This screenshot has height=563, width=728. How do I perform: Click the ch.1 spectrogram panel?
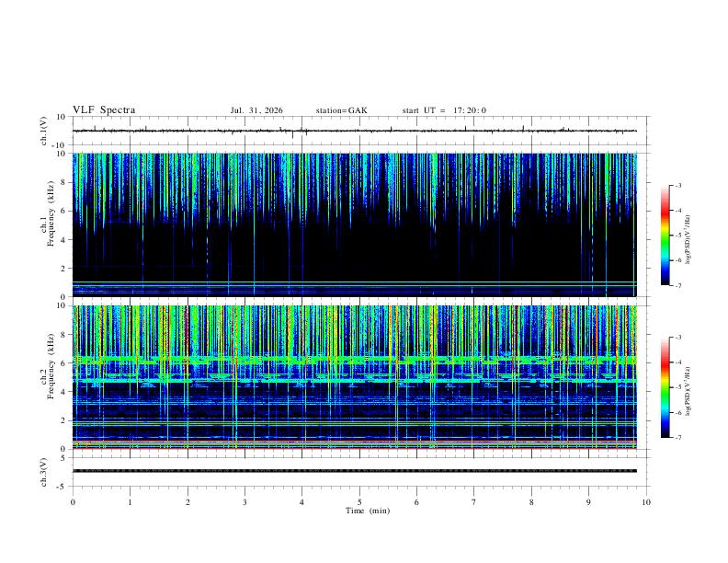coord(355,224)
